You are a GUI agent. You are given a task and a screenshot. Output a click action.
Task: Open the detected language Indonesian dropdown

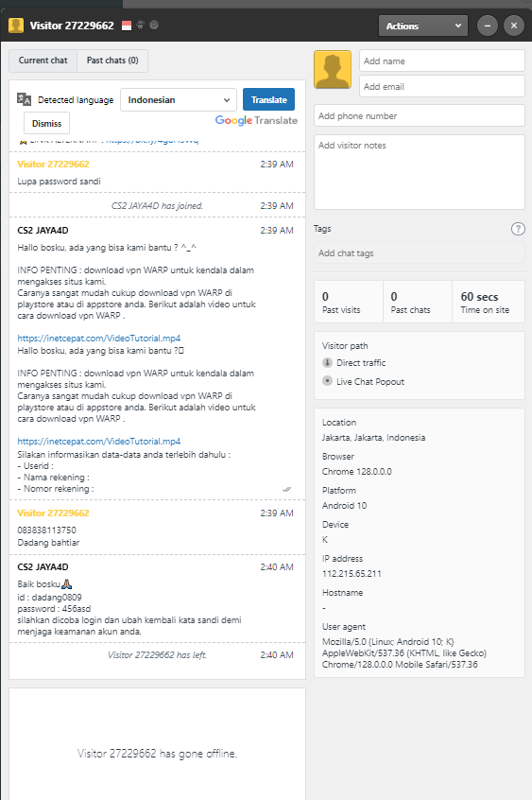(x=179, y=100)
